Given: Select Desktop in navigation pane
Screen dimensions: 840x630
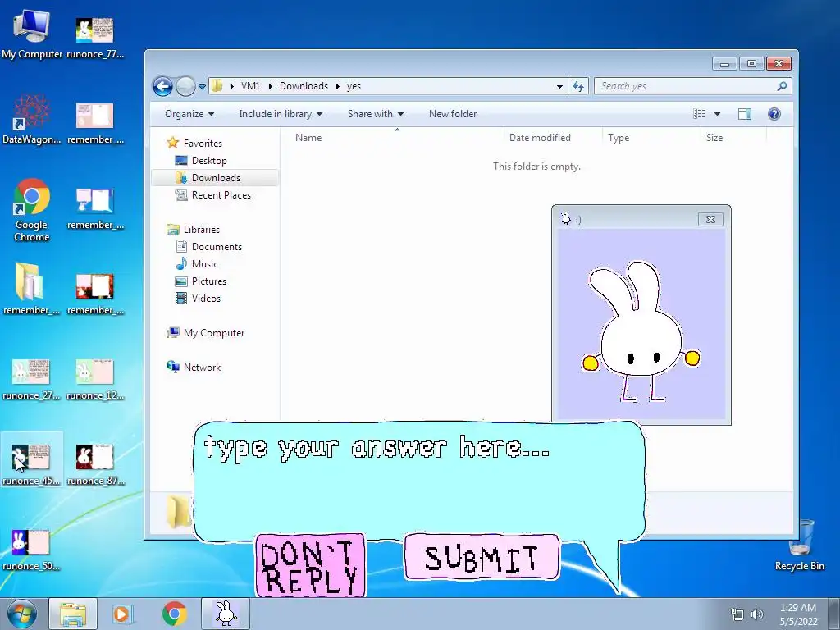Looking at the screenshot, I should pyautogui.click(x=202, y=161).
